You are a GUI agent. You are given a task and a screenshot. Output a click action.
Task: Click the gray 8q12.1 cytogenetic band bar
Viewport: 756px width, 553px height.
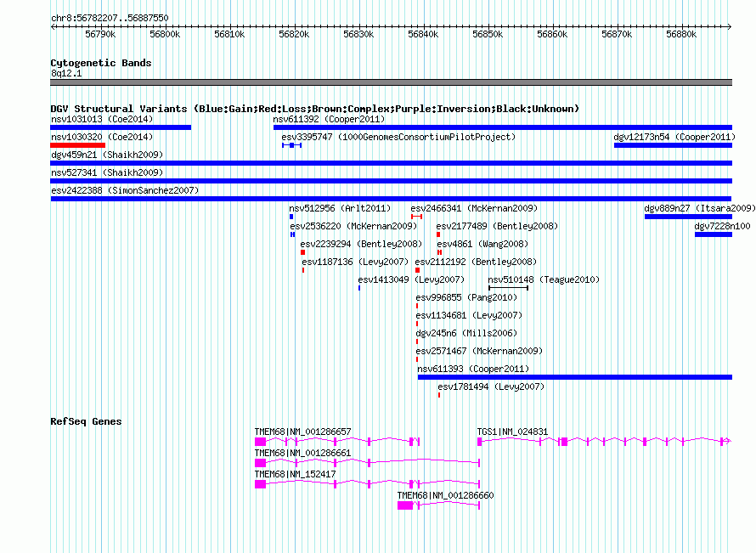pyautogui.click(x=391, y=82)
